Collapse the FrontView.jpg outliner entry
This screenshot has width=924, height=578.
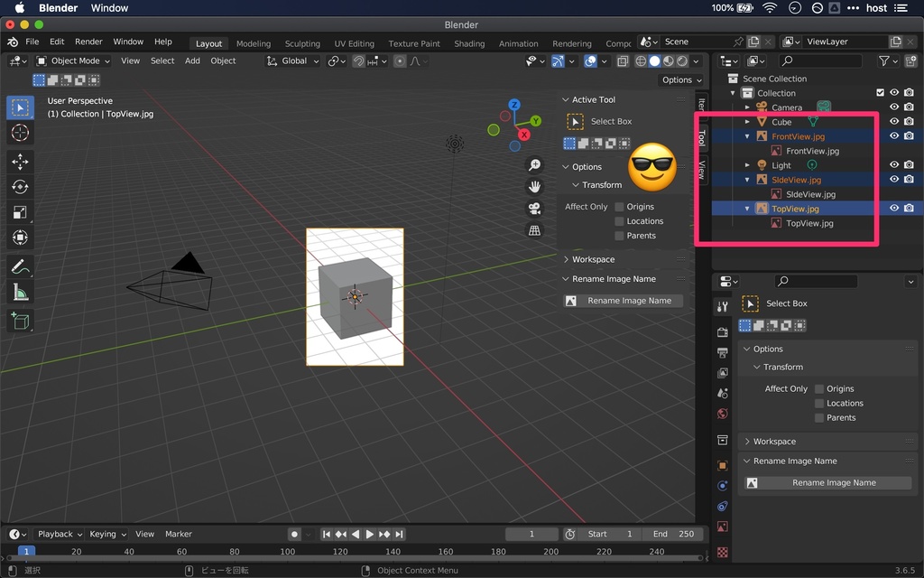(x=747, y=136)
